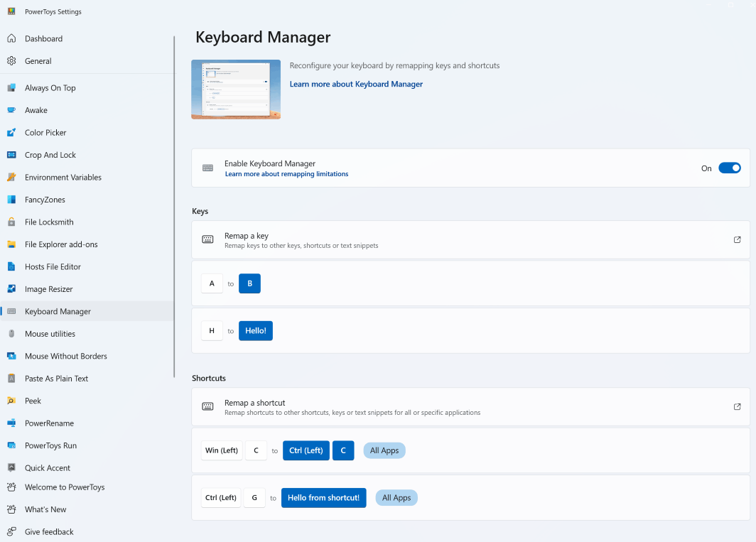Click the Keys section heading

pos(200,211)
